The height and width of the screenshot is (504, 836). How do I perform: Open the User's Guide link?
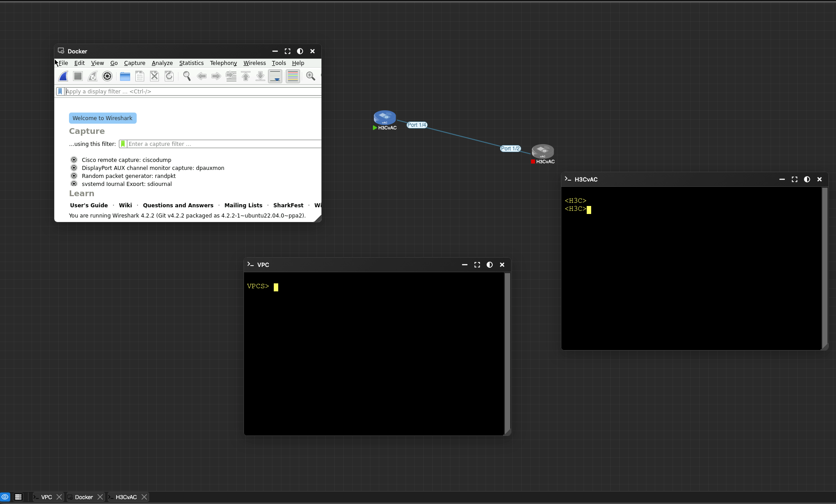tap(89, 205)
